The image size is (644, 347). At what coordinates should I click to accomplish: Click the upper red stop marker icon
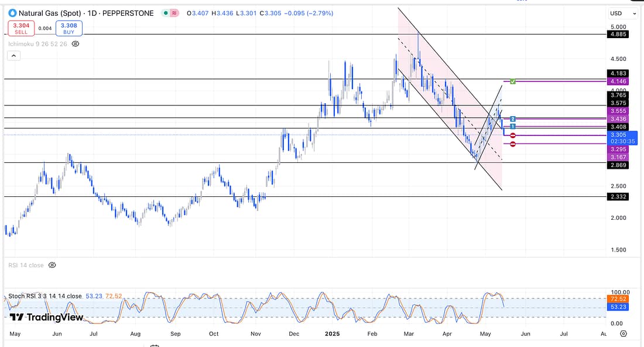click(x=513, y=135)
